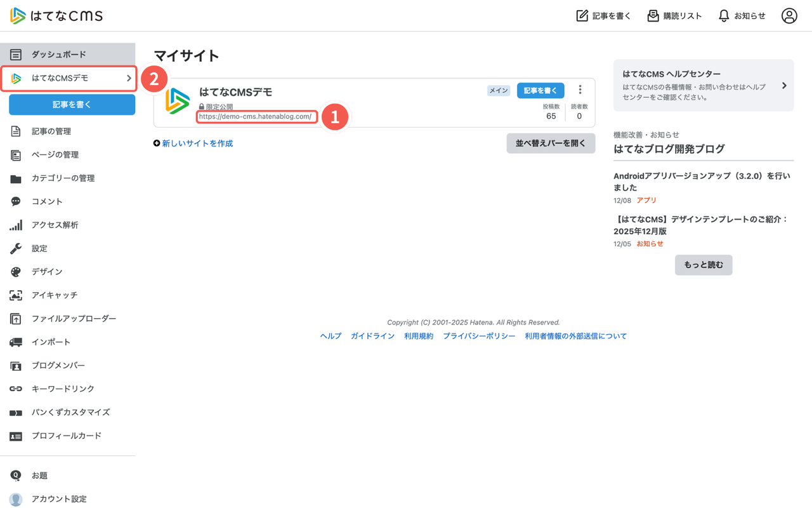Select the 記事の管理 document icon in sidebar
Screen dimensions: 812x508
point(17,131)
